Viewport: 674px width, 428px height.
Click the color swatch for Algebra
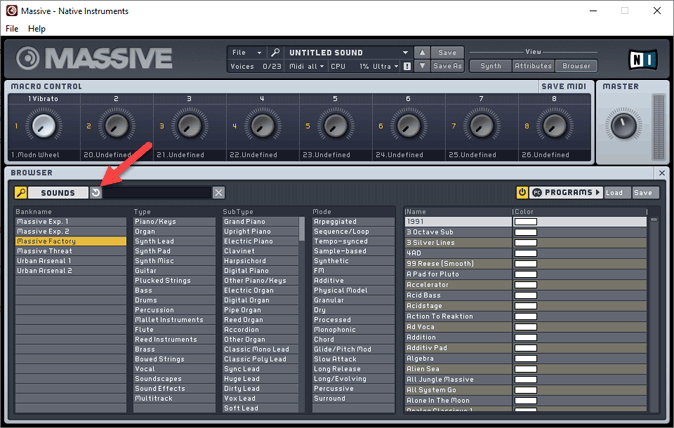526,358
